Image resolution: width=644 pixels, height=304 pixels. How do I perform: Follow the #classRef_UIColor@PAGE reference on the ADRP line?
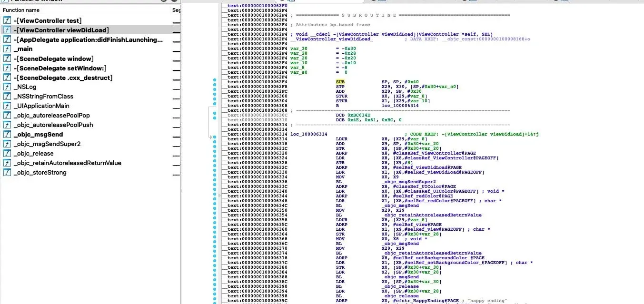point(424,186)
